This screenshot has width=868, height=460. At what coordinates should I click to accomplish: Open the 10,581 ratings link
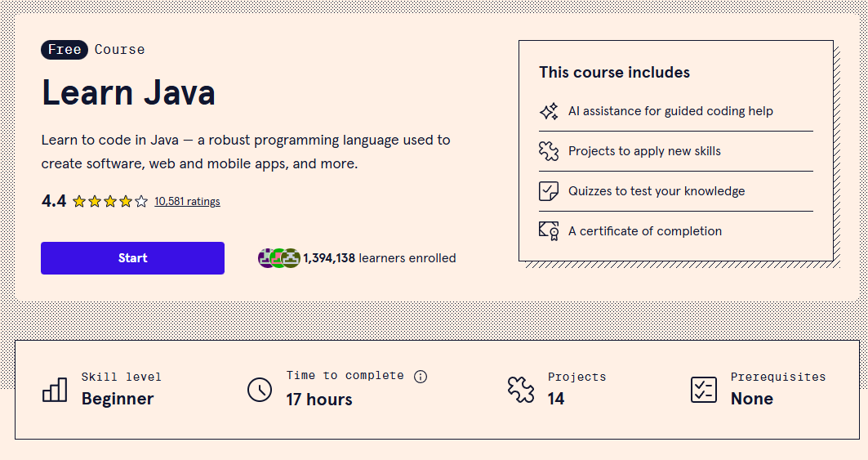click(187, 201)
